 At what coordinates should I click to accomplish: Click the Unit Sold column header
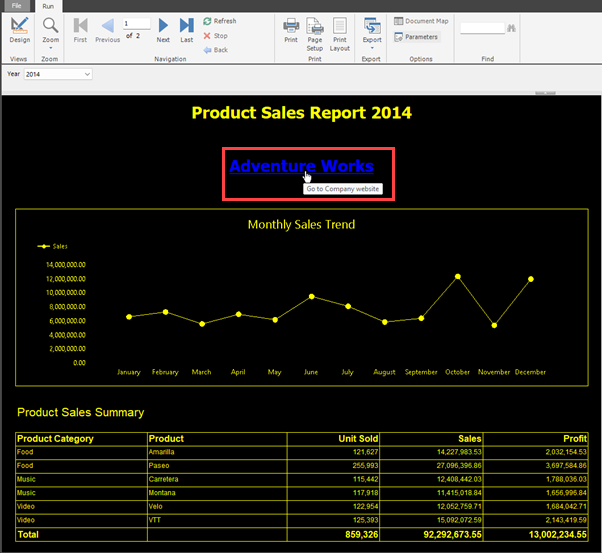pos(333,439)
